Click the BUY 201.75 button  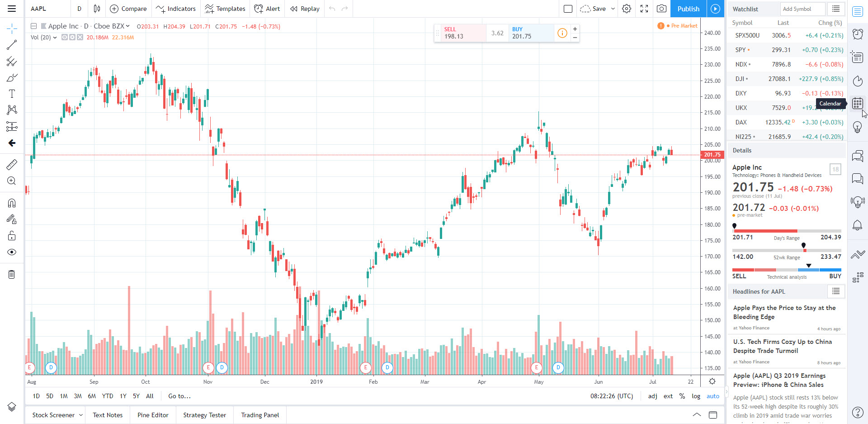[532, 33]
